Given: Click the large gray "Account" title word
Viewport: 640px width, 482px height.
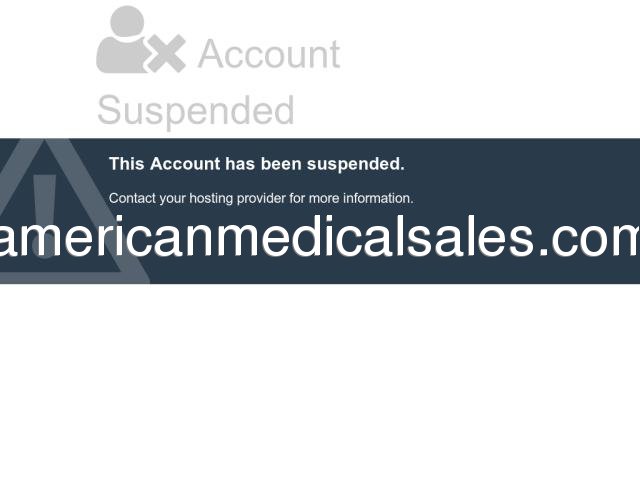Looking at the screenshot, I should click(x=269, y=54).
